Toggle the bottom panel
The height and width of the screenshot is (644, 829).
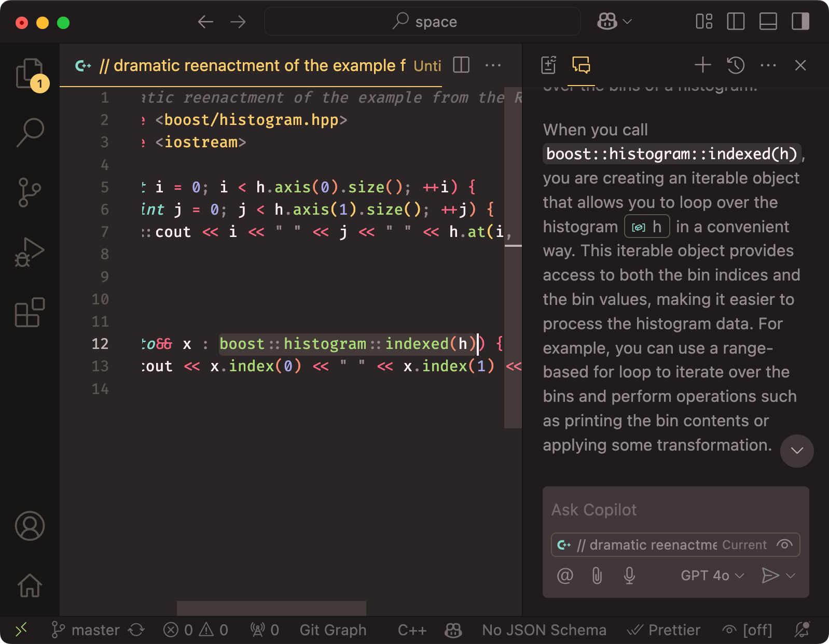[768, 21]
